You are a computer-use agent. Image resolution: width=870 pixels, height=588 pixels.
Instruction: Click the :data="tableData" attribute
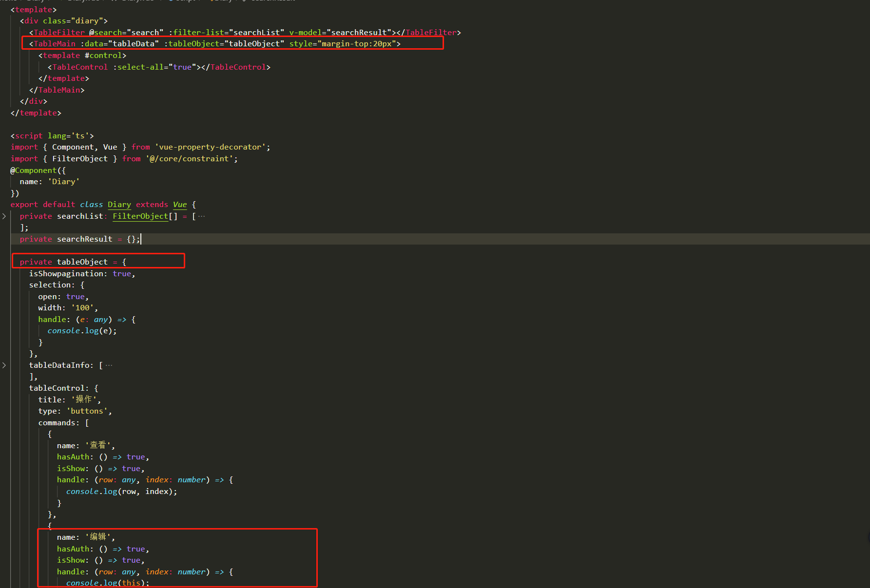119,44
